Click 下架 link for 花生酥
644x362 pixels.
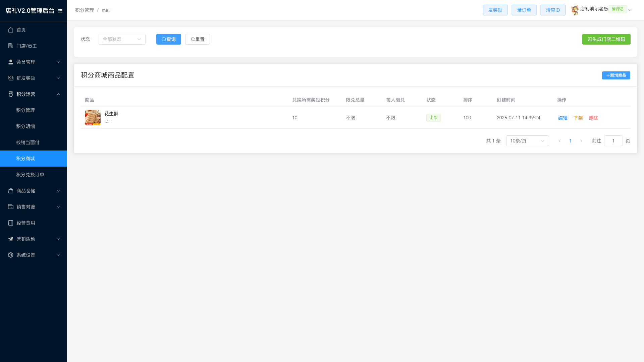(x=578, y=118)
